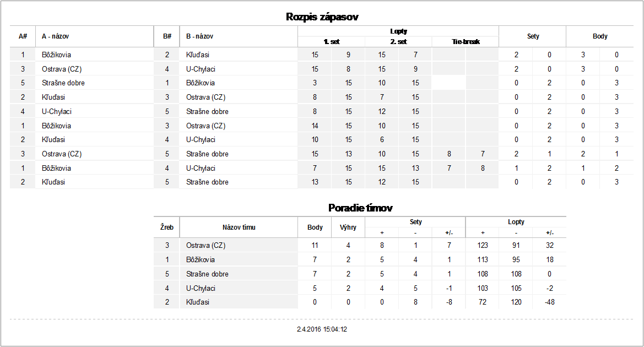644x347 pixels.
Task: Click the "2. set" subheader
Action: 398,41
